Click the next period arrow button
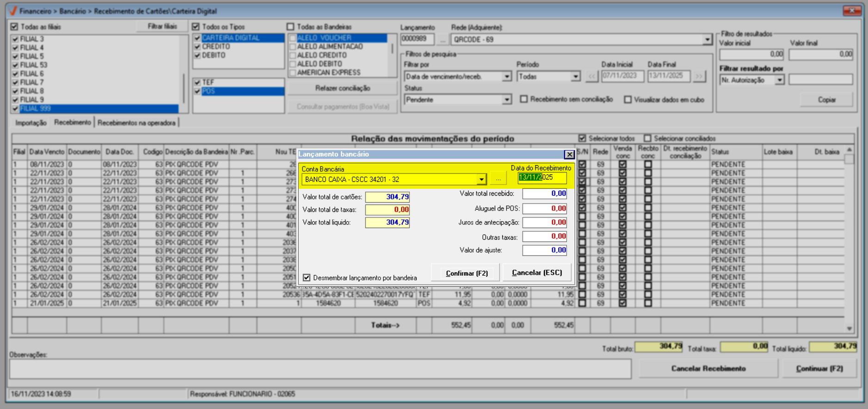868x409 pixels. point(699,76)
